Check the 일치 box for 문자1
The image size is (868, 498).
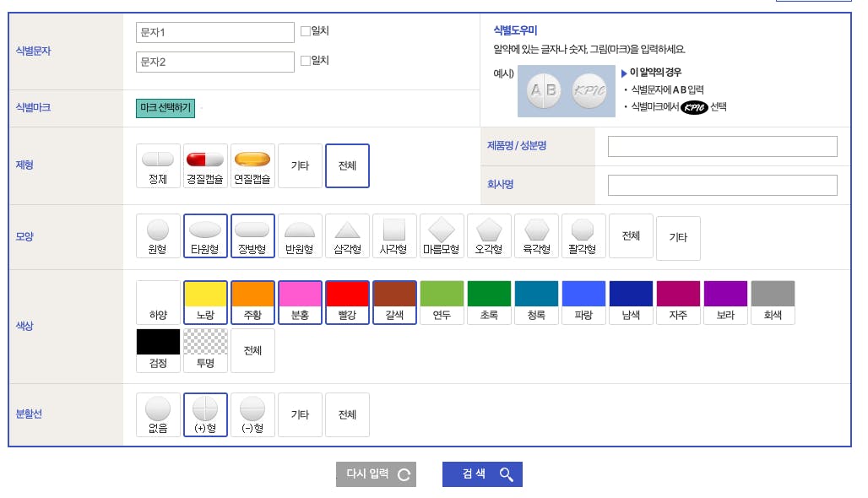click(306, 32)
